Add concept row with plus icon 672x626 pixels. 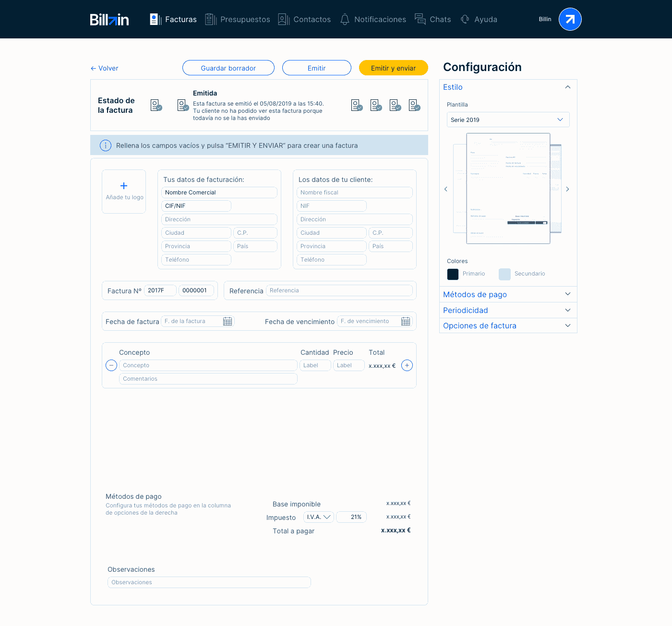click(x=407, y=365)
